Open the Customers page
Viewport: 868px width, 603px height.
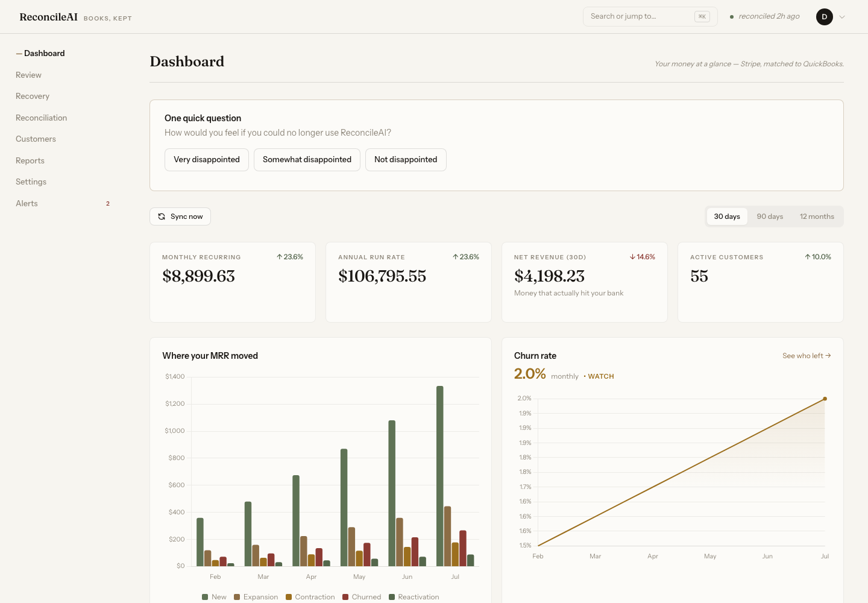tap(36, 139)
